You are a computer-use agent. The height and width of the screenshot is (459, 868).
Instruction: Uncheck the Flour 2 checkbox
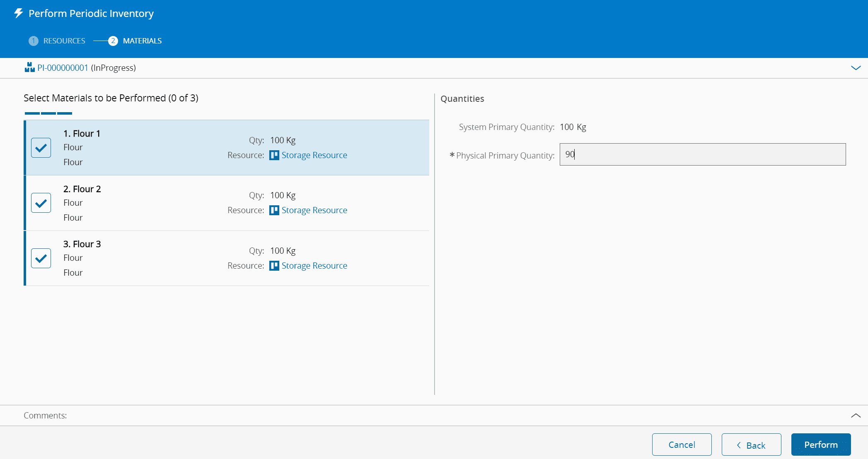coord(41,203)
